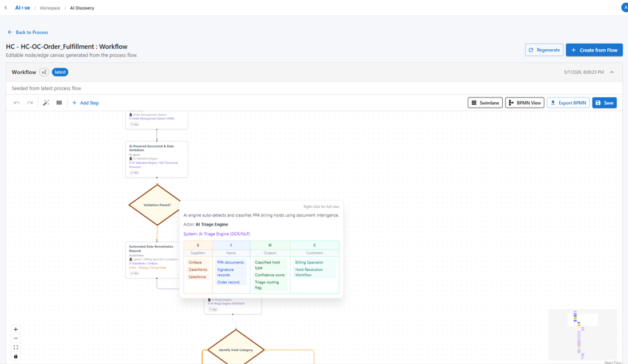Click the columns layout icon

(59, 103)
